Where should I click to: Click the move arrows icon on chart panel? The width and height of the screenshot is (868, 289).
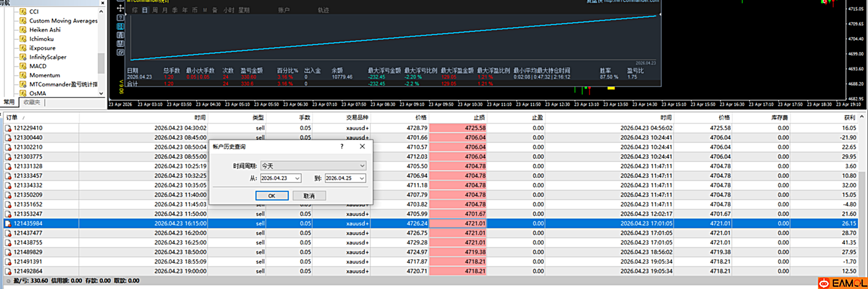point(120,8)
